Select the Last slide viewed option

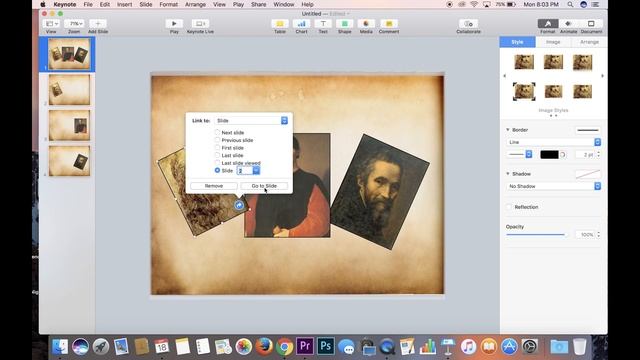tap(217, 162)
